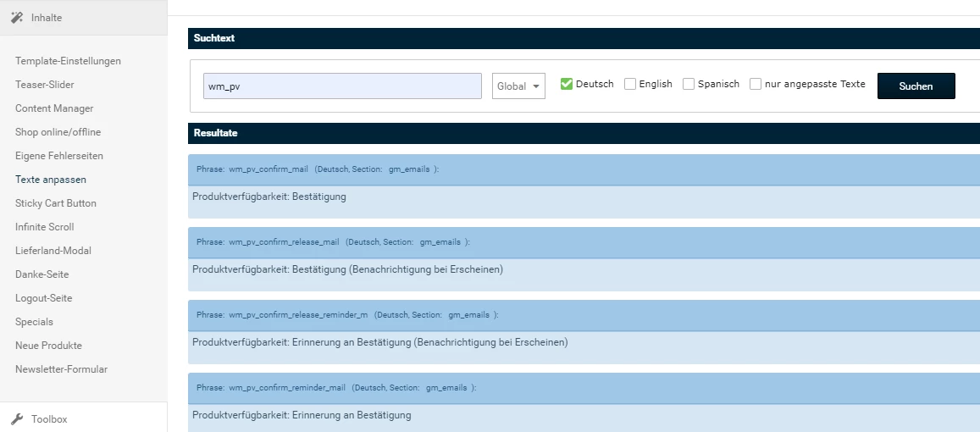Open Sticky Cart Button settings
The height and width of the screenshot is (432, 980).
pos(56,203)
